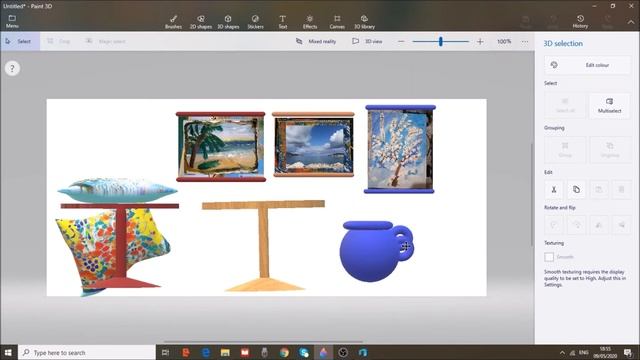Adjust the zoom slider handle

pos(441,41)
